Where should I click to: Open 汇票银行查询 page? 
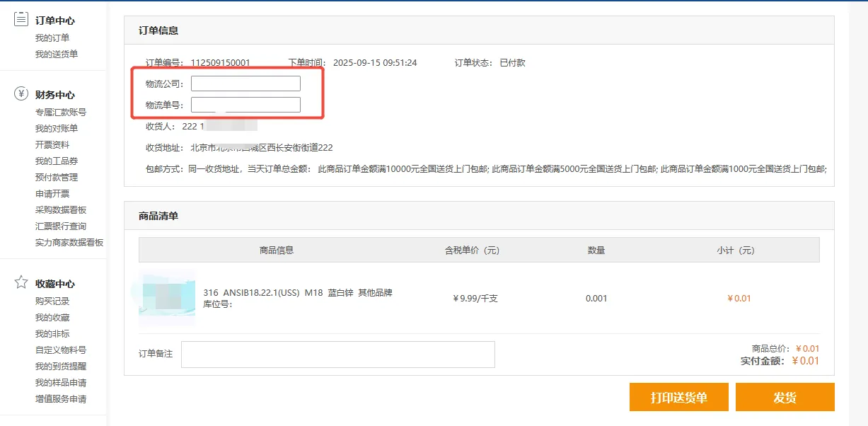61,226
